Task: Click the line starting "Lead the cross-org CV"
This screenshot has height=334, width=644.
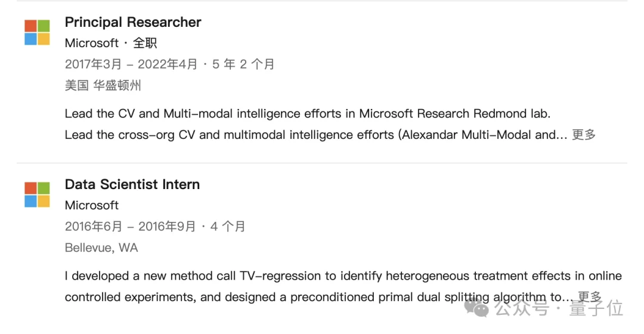Action: coord(316,135)
